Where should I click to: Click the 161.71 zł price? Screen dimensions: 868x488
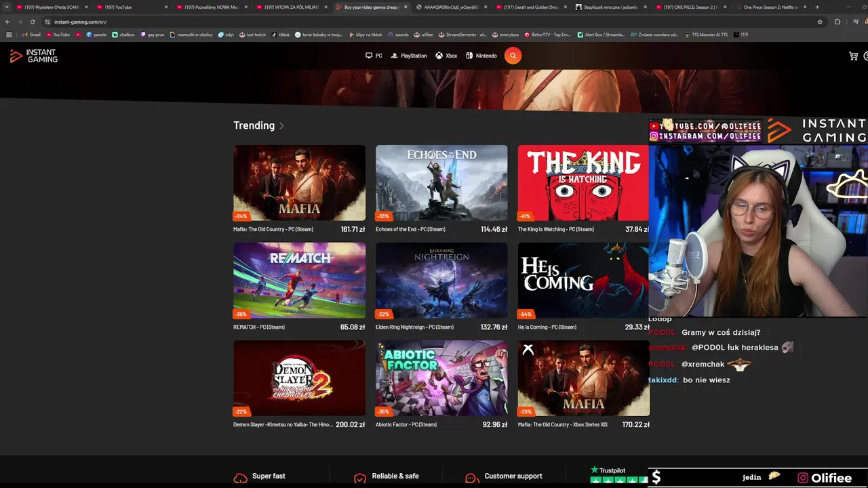pyautogui.click(x=353, y=229)
